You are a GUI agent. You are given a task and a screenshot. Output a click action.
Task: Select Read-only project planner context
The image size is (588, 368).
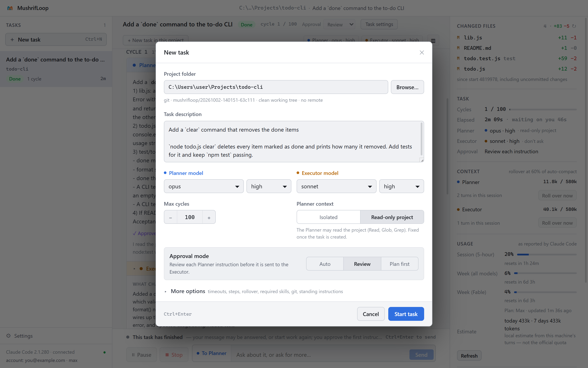392,217
